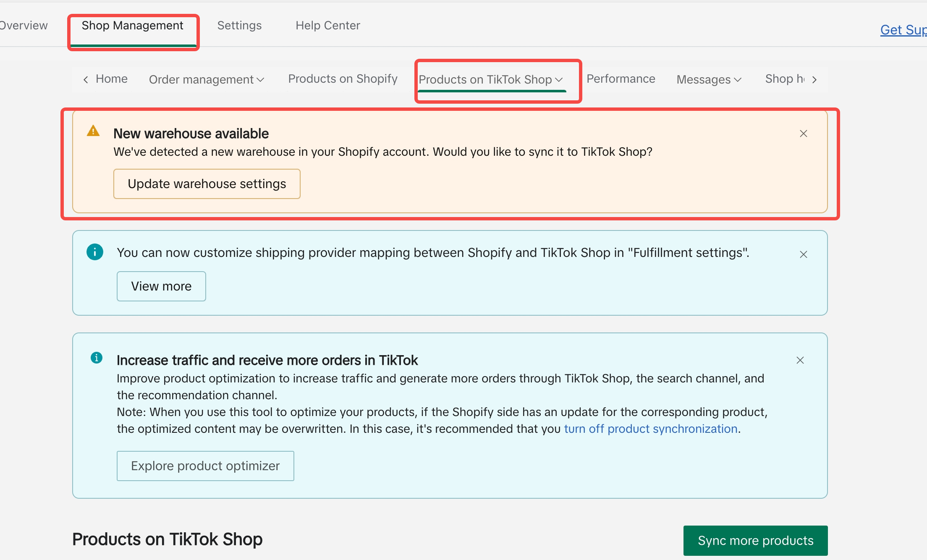Click the Explore product optimizer button
Viewport: 927px width, 560px height.
205,466
